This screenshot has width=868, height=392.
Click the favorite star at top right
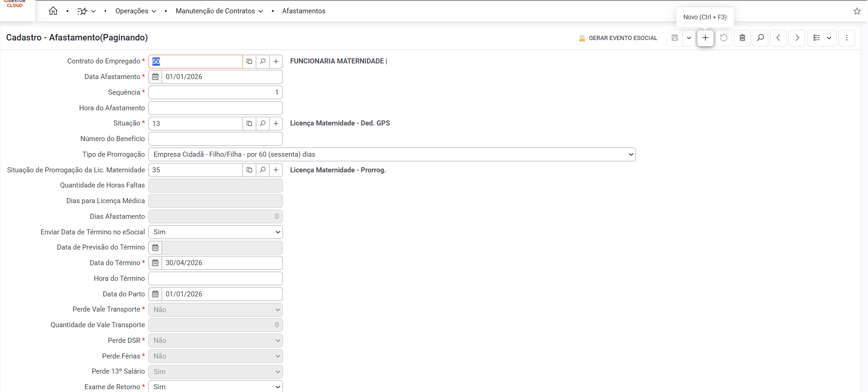(857, 11)
